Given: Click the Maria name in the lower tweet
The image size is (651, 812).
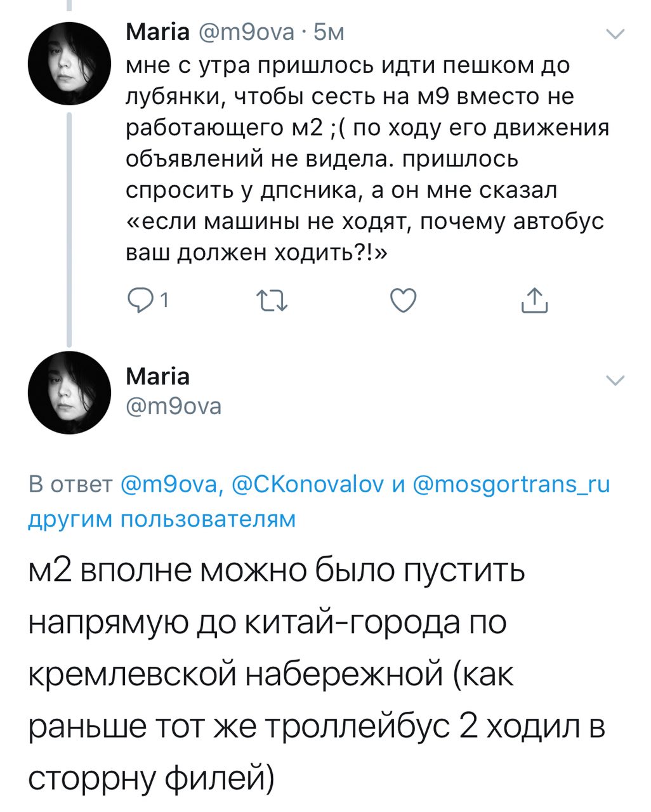Looking at the screenshot, I should pos(158,377).
